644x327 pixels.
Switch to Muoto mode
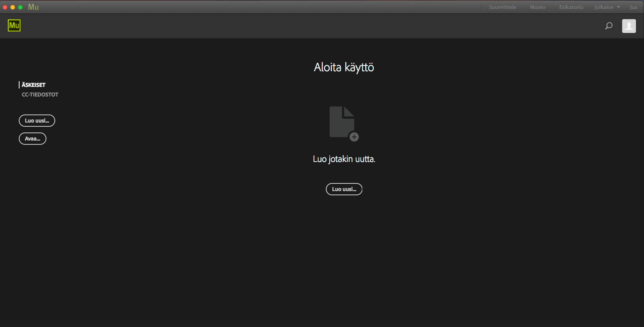point(538,7)
